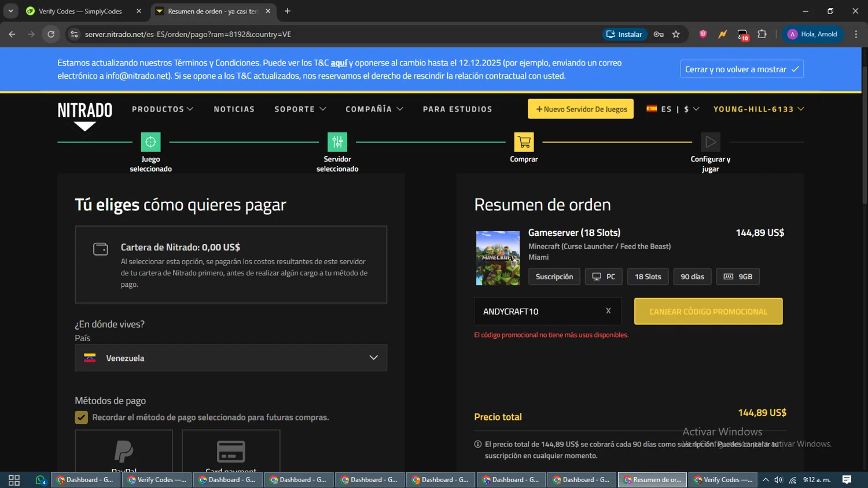Open the password key icon
This screenshot has width=868, height=488.
point(659,34)
